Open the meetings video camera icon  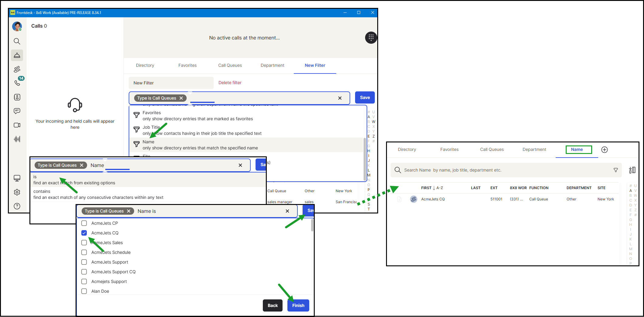[x=17, y=125]
